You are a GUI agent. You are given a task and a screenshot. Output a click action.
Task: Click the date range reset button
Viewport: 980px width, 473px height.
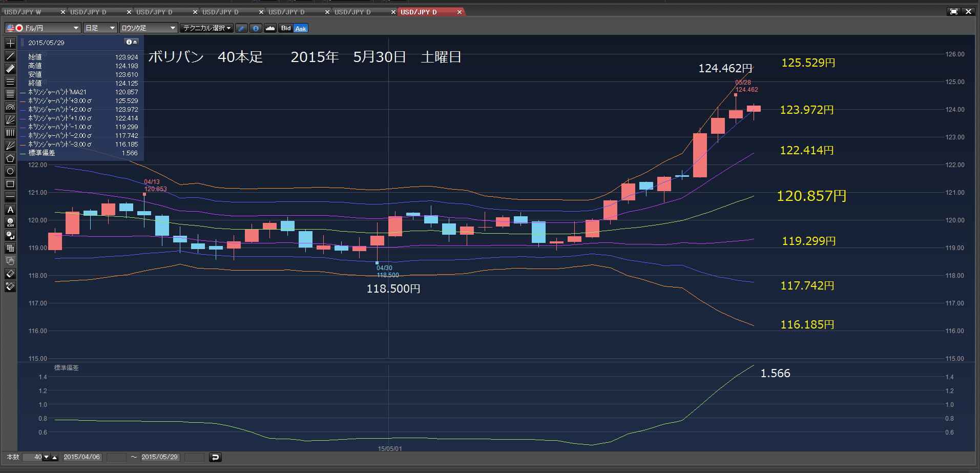coord(216,457)
